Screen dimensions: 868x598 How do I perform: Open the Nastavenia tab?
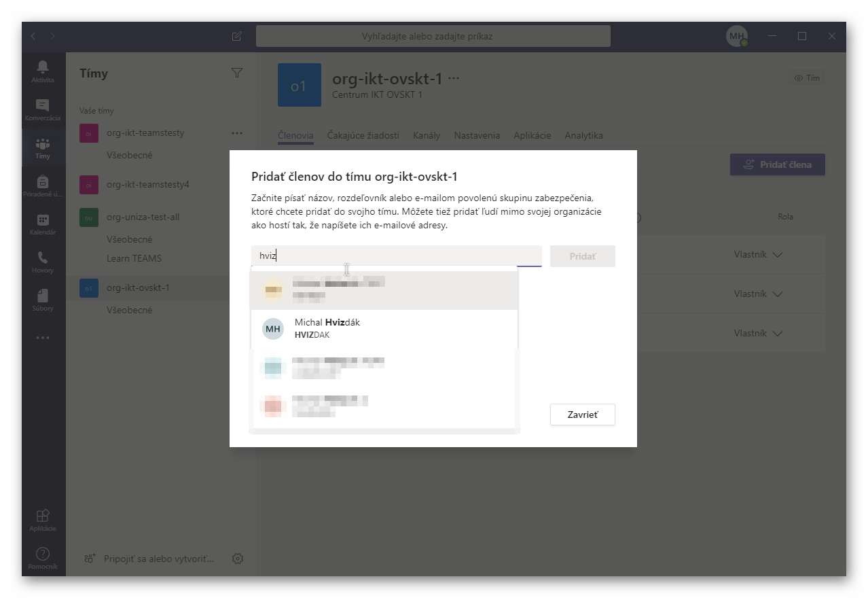click(477, 135)
